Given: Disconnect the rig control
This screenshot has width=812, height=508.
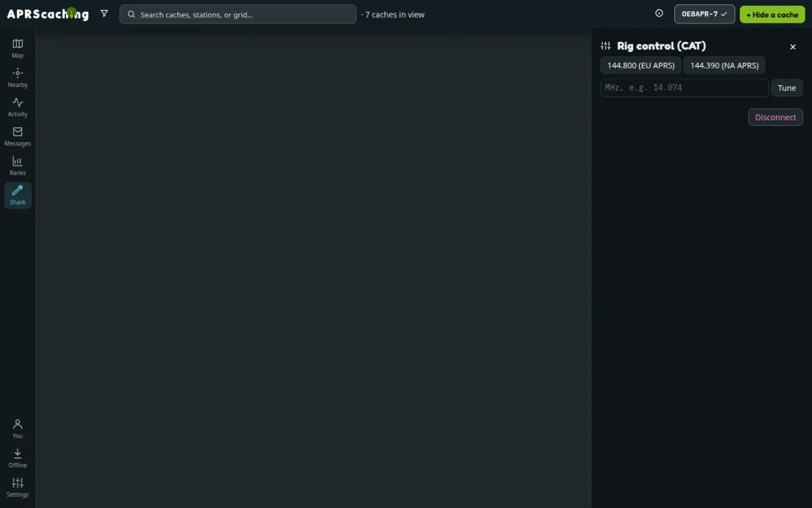Looking at the screenshot, I should (x=775, y=117).
